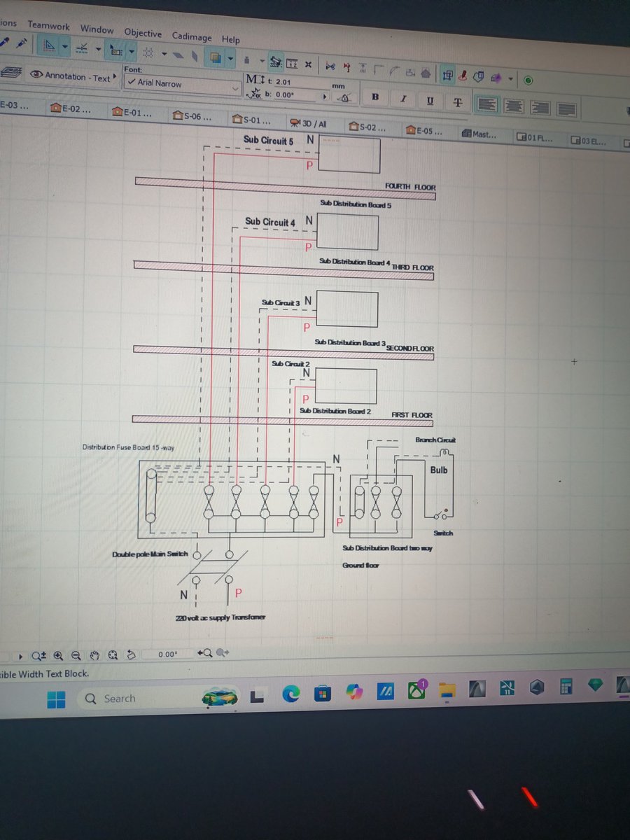Open the Window menu
630x840 pixels.
[97, 29]
